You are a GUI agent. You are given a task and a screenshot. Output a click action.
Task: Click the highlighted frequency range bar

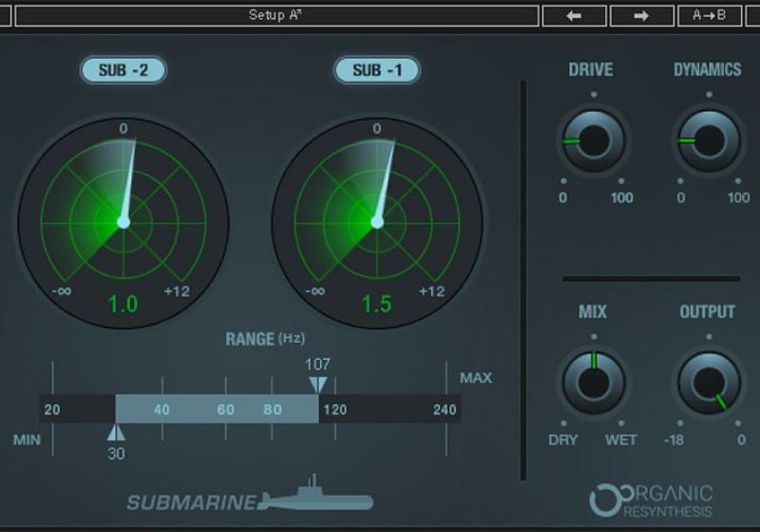pos(217,409)
